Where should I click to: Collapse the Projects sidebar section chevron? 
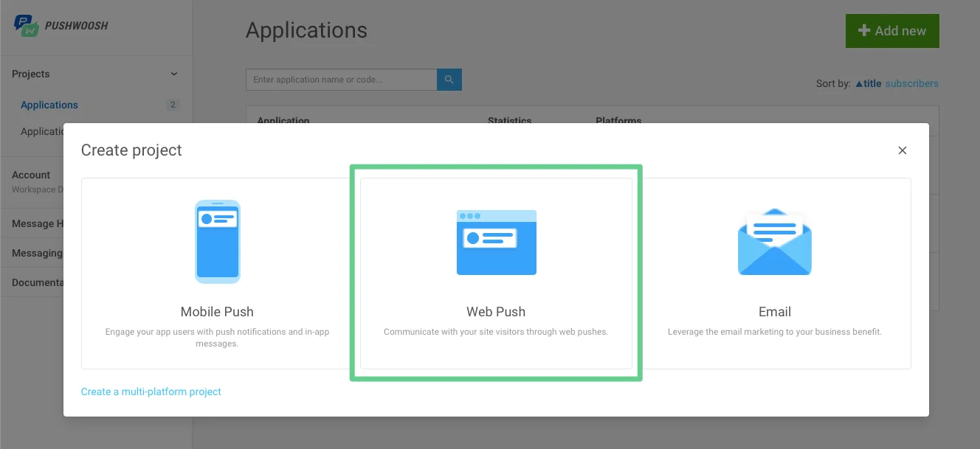[174, 74]
